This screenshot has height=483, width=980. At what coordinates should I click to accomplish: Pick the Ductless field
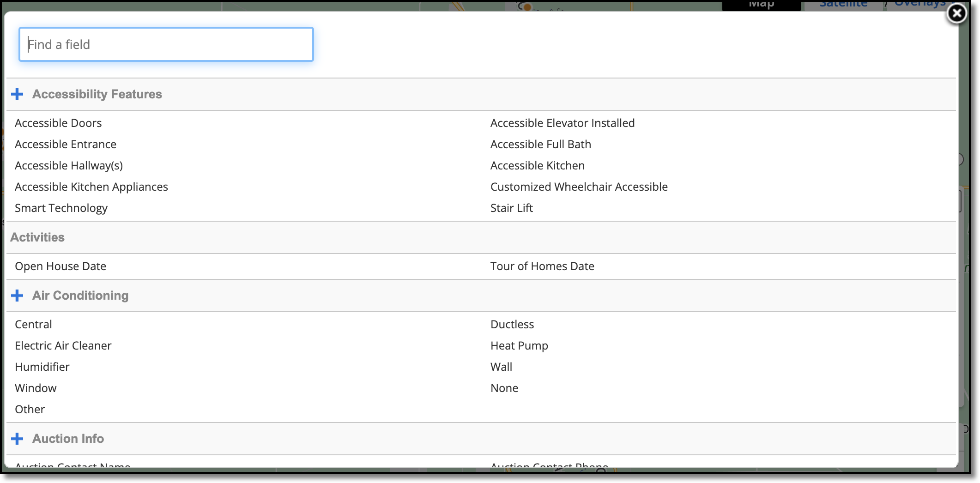pyautogui.click(x=512, y=325)
